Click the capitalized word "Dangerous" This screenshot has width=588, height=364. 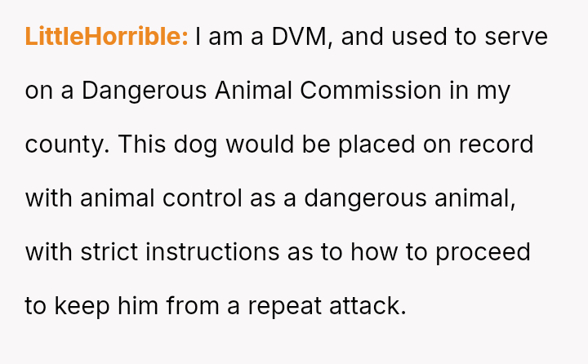[145, 91]
